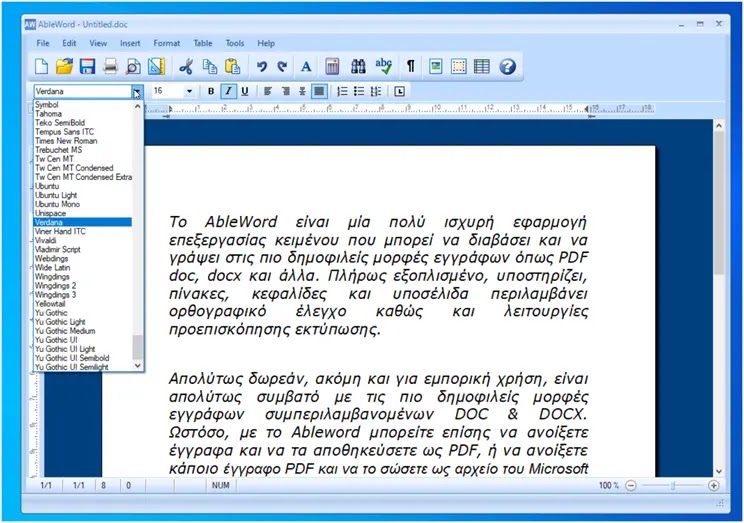This screenshot has height=523, width=744.
Task: Open the Format menu
Action: click(x=167, y=43)
